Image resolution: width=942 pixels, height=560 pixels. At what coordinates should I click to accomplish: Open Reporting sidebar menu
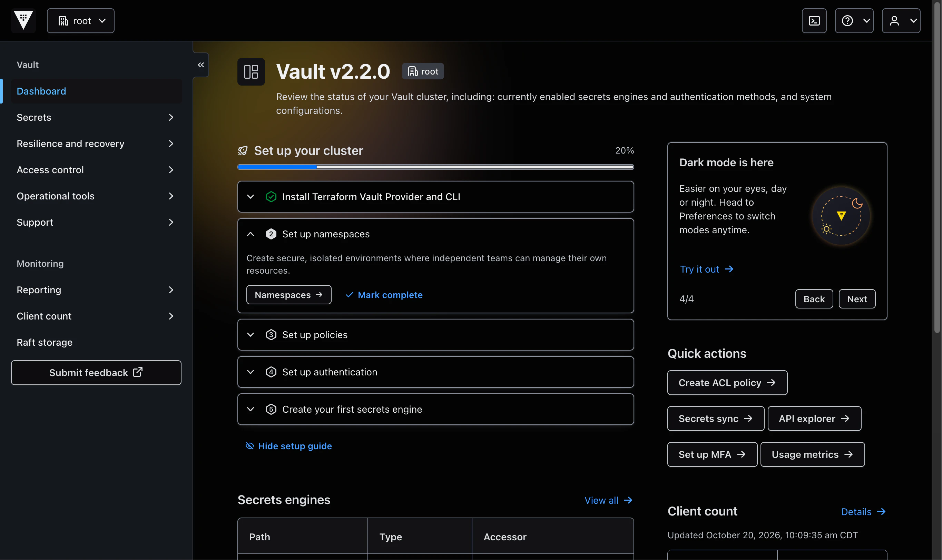(96, 290)
